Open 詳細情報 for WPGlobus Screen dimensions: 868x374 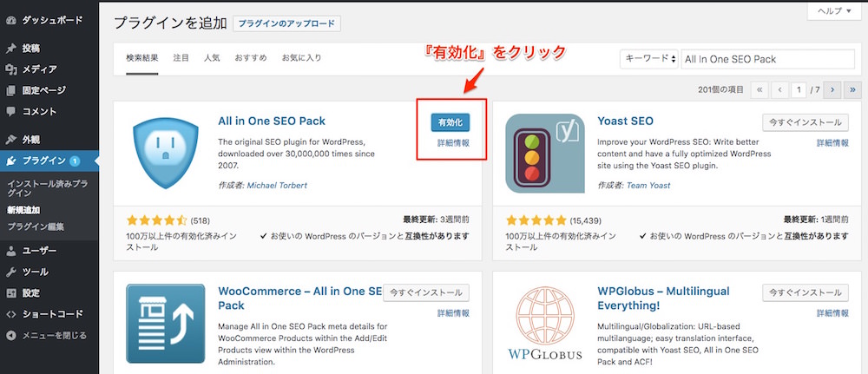click(x=832, y=312)
